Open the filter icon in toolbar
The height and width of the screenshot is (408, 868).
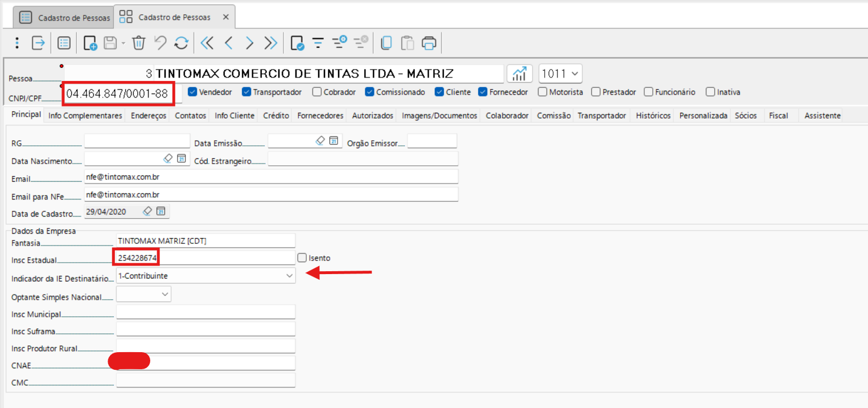318,43
